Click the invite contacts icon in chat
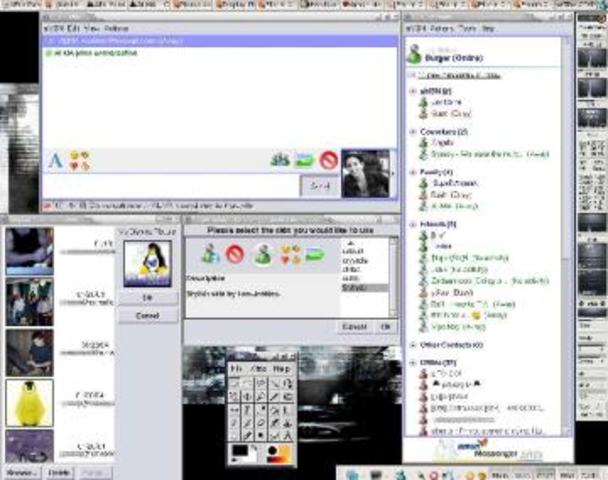 [x=280, y=159]
